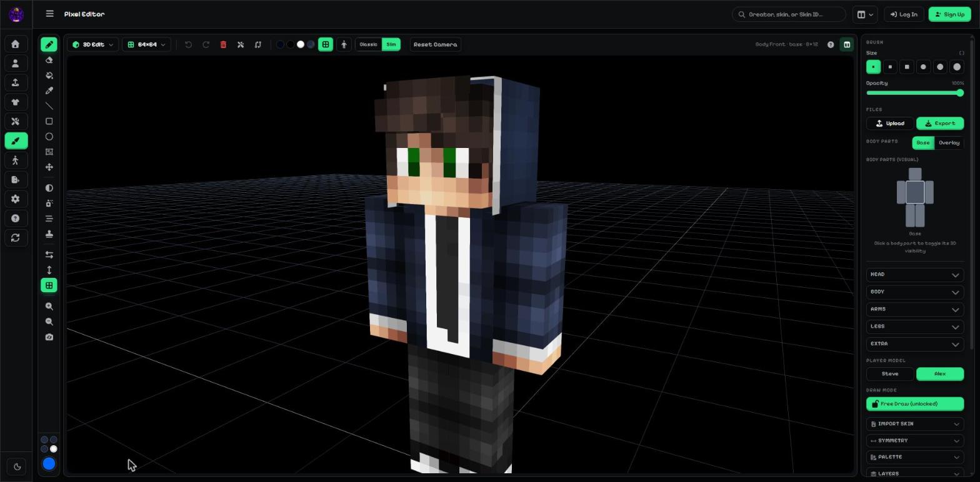The image size is (980, 482).
Task: Adjust the brush Opacity slider
Action: [x=915, y=93]
